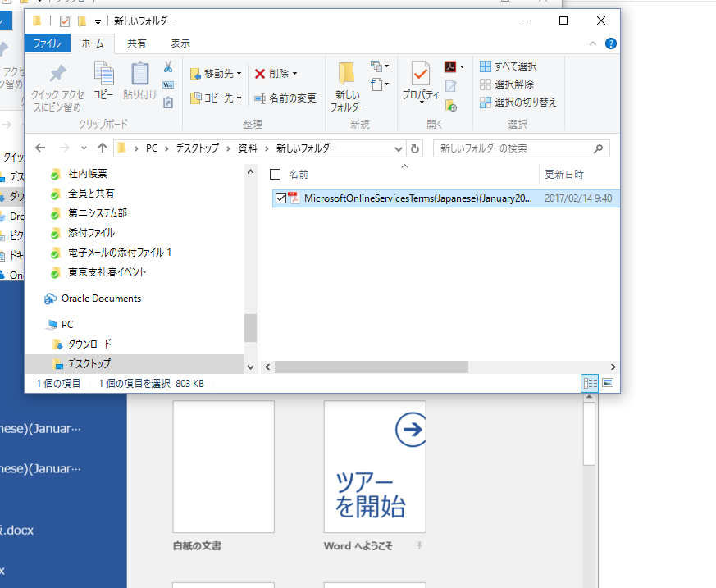The height and width of the screenshot is (588, 716).
Task: Go up one folder level with the up arrow
Action: point(103,148)
